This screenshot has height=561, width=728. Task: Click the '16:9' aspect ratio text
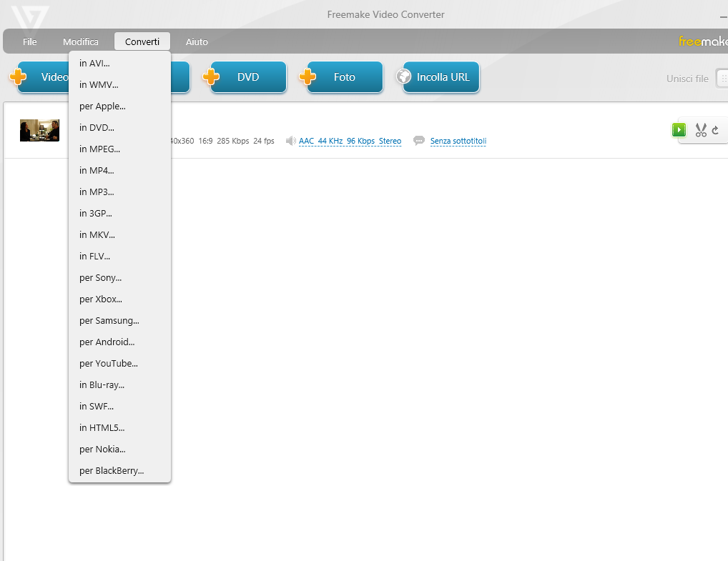pos(205,141)
